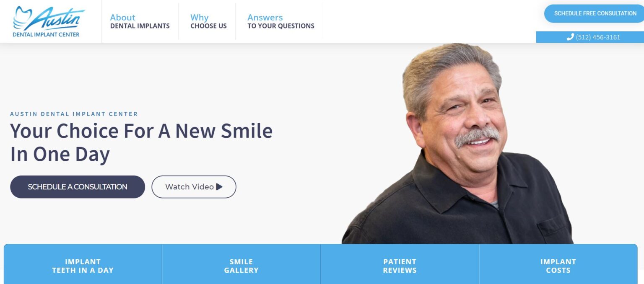Click the Schedule A Consultation button
The height and width of the screenshot is (284, 644).
point(78,187)
